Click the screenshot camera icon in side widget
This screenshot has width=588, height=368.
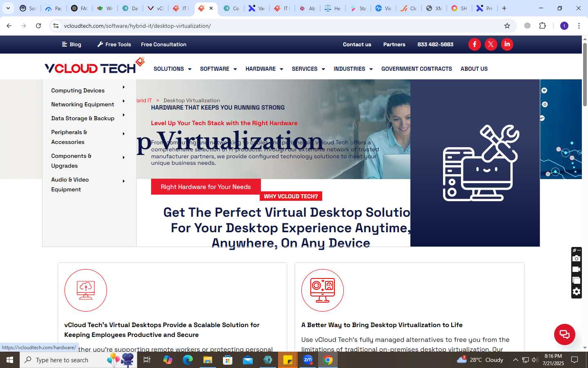577,258
